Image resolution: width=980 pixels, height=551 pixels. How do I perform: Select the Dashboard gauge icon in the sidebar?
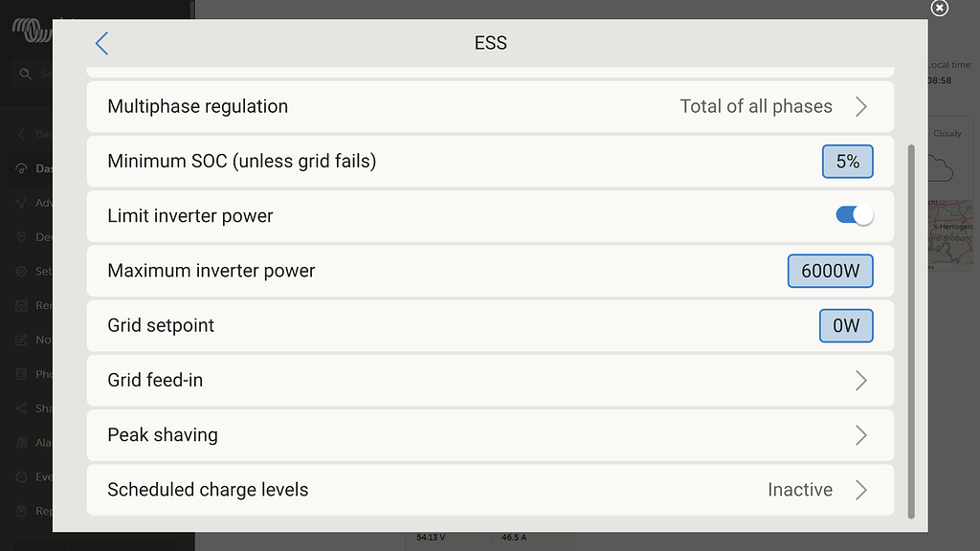coord(23,168)
